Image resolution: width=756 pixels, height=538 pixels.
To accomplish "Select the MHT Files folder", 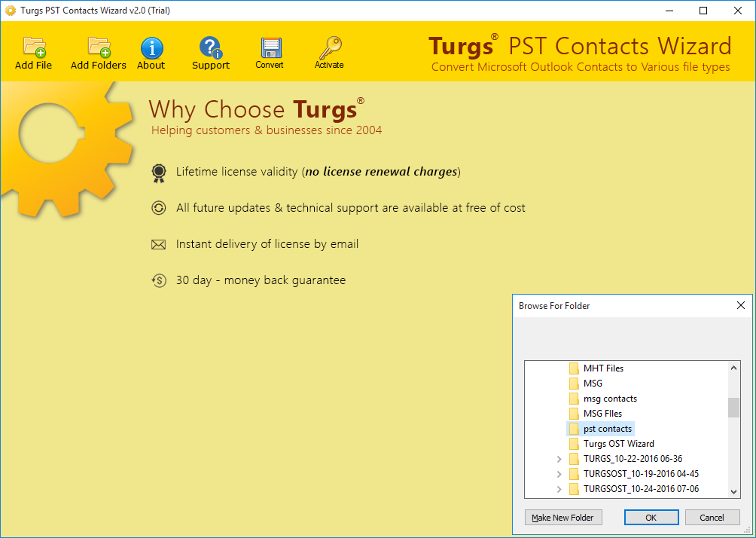I will tap(603, 368).
